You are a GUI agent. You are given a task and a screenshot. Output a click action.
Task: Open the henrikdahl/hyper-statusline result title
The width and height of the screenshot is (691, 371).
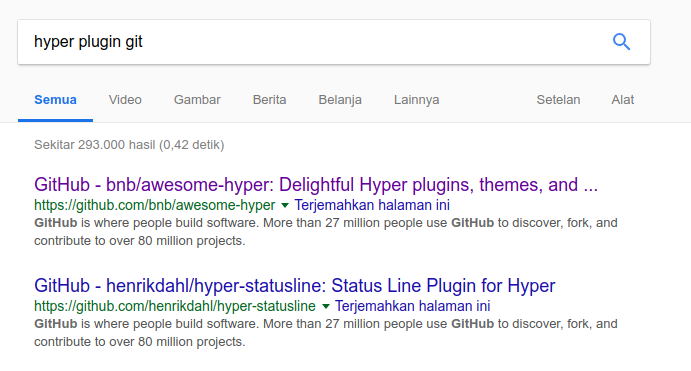click(294, 286)
